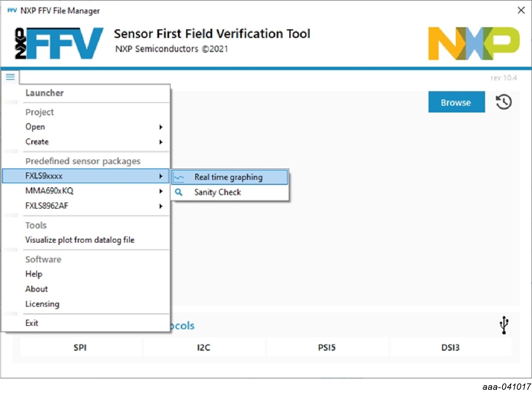Expand the MMA690xKQ submenu arrow
The width and height of the screenshot is (532, 393).
161,191
